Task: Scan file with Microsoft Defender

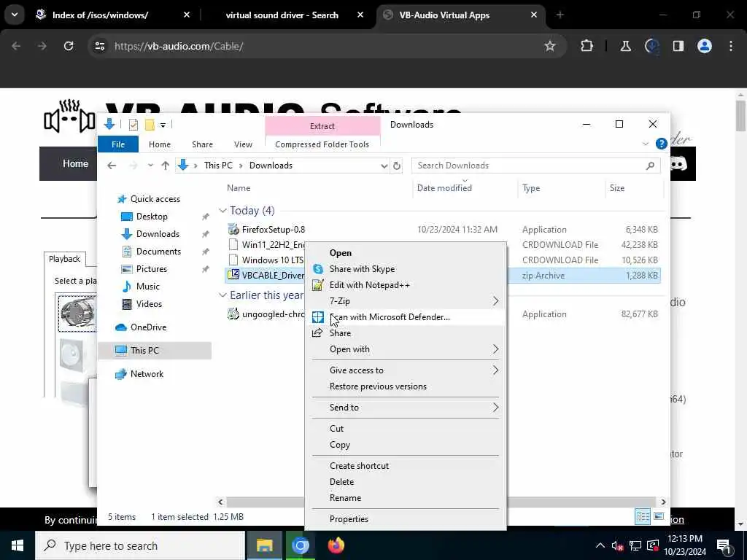Action: [x=407, y=317]
